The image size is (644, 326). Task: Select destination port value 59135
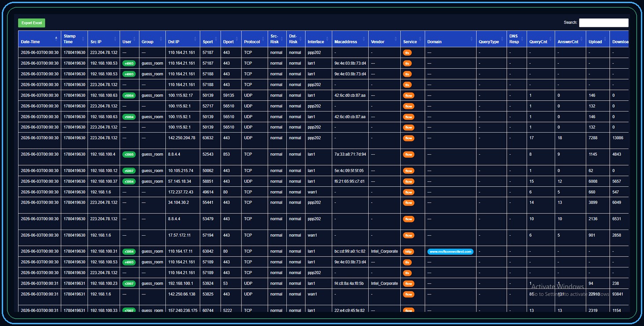coord(229,95)
